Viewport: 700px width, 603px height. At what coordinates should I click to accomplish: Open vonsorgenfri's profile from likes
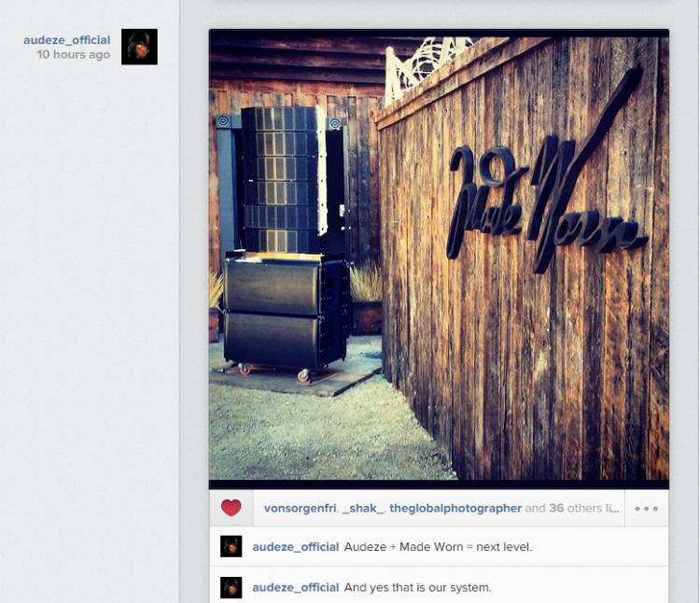click(300, 509)
